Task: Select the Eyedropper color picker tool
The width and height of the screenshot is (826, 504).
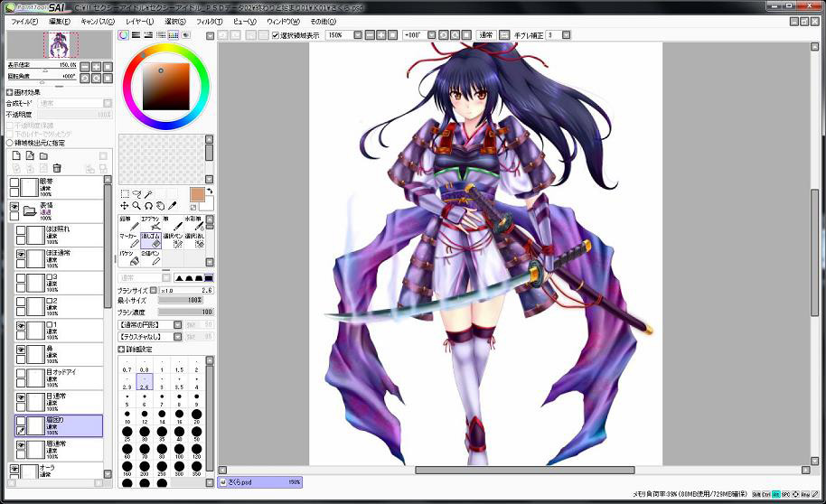Action: point(171,206)
